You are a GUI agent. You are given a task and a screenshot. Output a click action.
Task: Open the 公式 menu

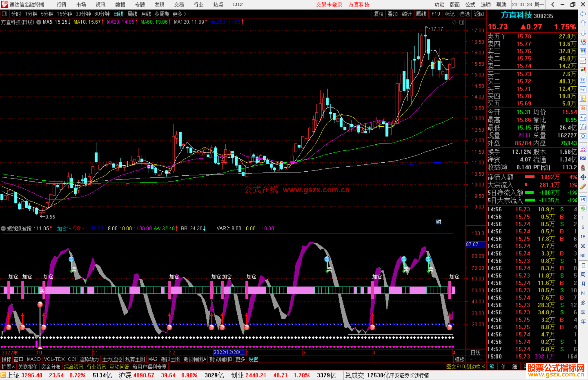click(x=470, y=5)
